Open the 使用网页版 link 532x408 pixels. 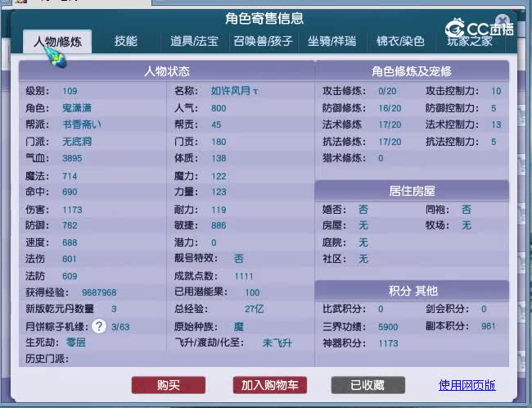[x=467, y=385]
